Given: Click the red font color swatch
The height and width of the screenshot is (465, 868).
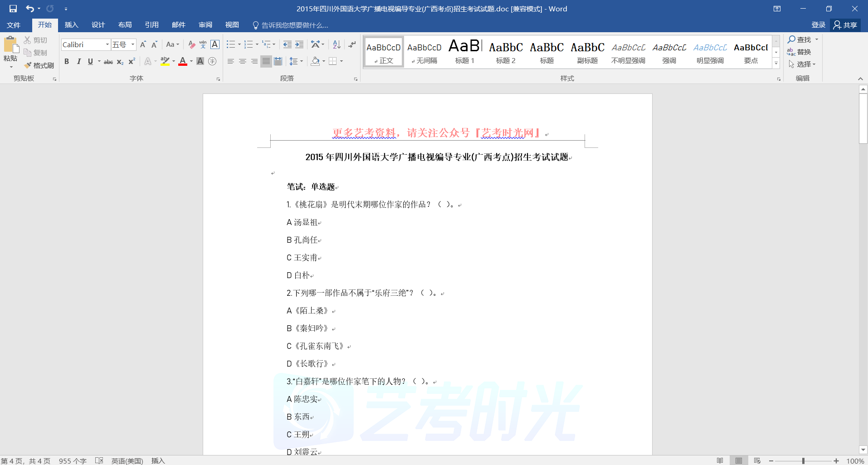Looking at the screenshot, I should pyautogui.click(x=183, y=61).
